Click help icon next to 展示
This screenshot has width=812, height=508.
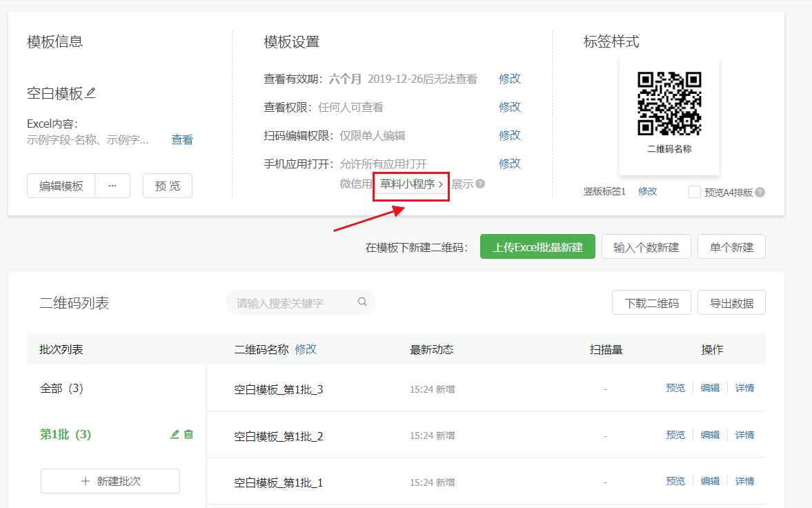480,184
